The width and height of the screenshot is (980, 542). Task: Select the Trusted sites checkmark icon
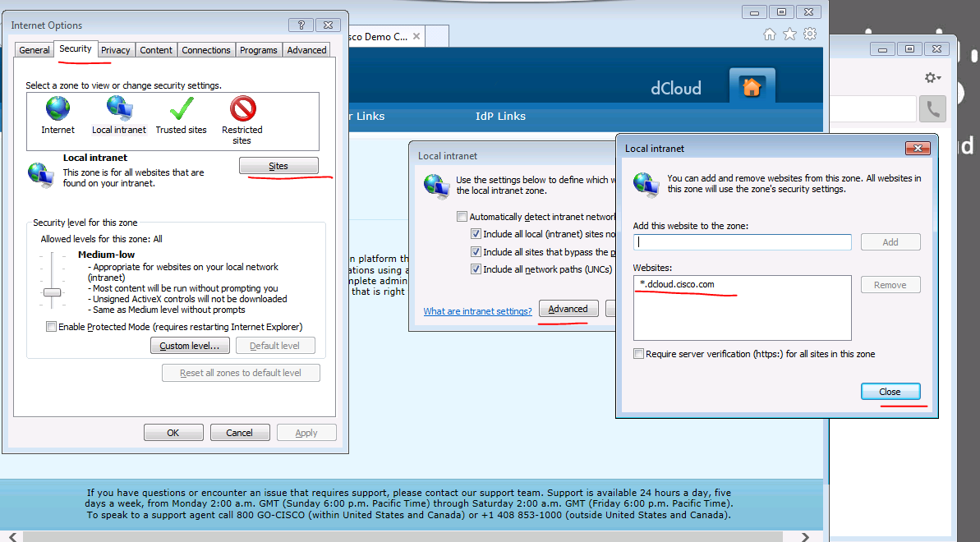click(x=182, y=108)
